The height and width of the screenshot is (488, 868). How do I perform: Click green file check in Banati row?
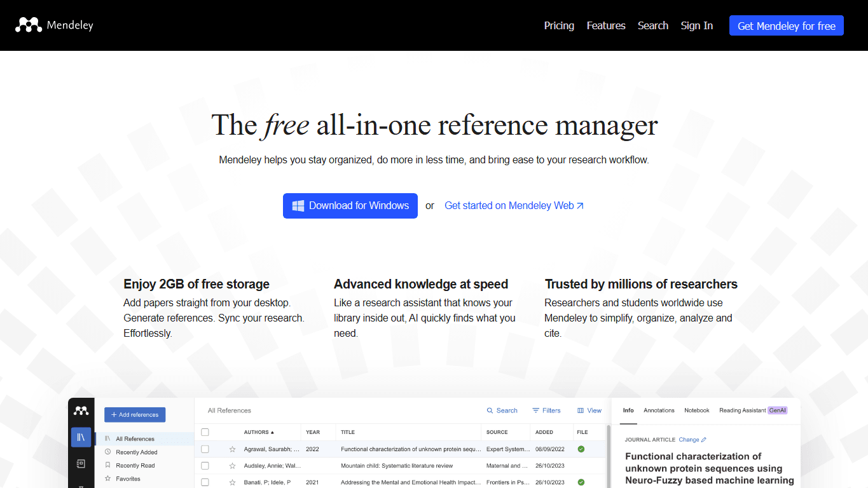(581, 482)
